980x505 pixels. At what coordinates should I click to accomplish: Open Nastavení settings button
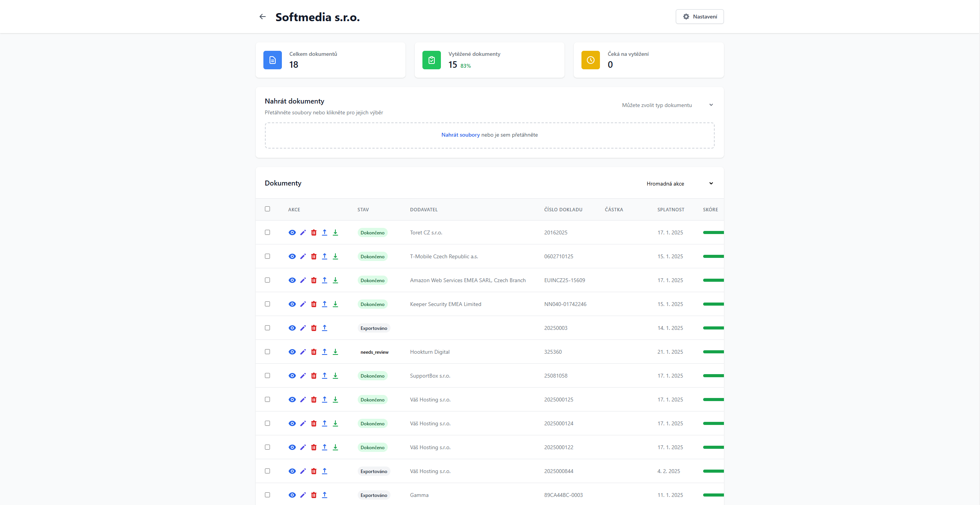coord(699,17)
